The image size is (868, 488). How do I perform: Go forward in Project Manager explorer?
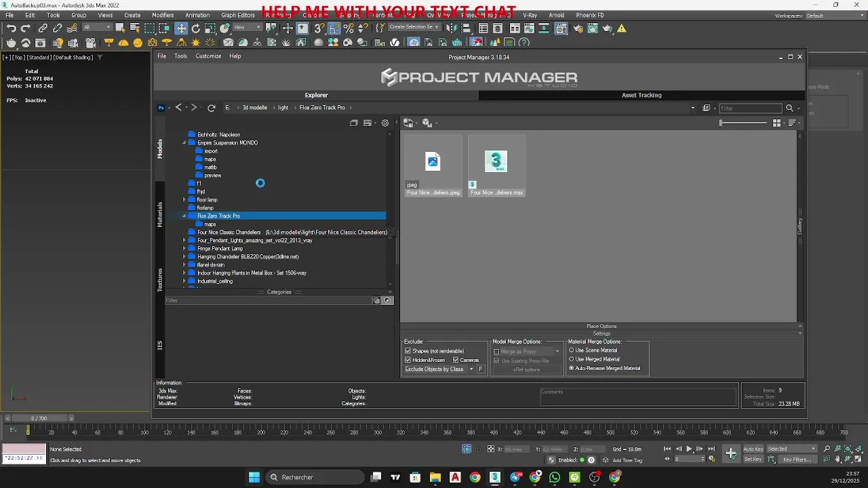(194, 108)
